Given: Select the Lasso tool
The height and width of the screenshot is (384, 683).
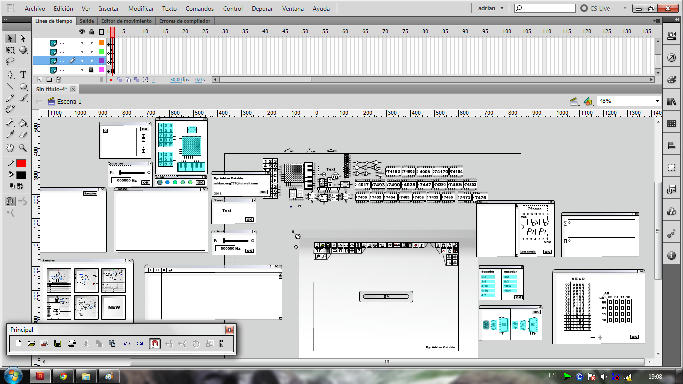Looking at the screenshot, I should (10, 62).
